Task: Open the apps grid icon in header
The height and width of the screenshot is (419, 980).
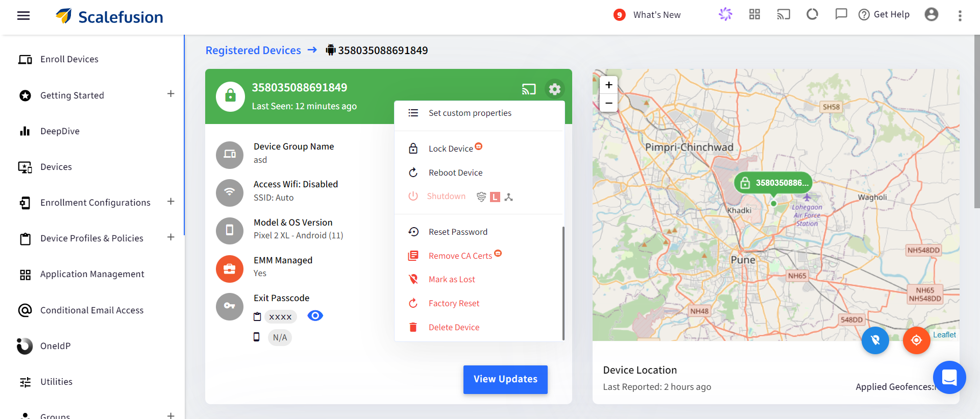Action: pos(754,14)
